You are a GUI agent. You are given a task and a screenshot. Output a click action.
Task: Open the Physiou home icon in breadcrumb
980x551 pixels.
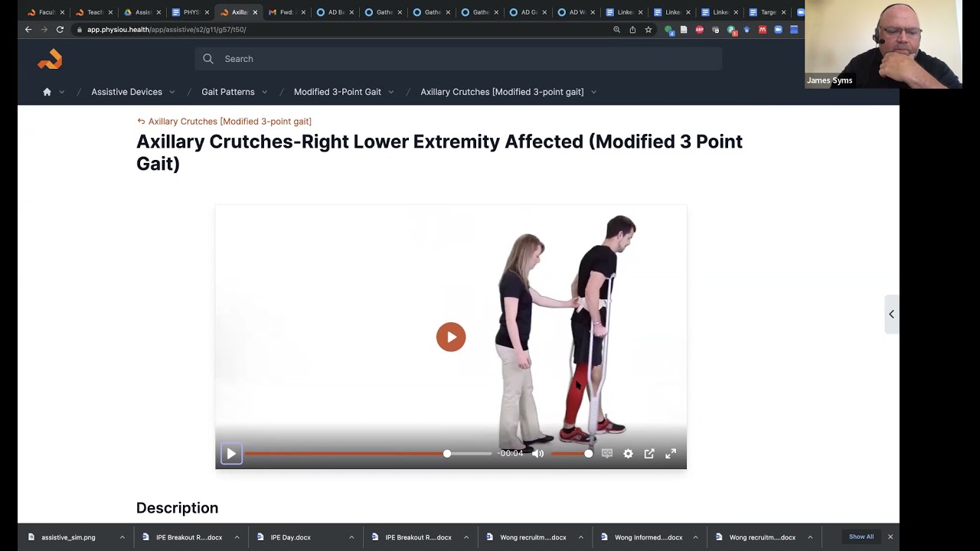click(x=47, y=92)
